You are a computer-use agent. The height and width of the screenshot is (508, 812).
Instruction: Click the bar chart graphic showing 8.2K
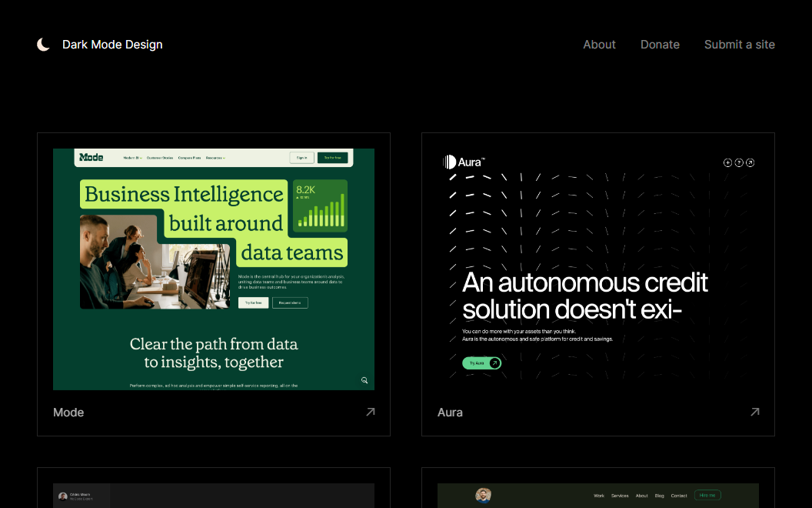(321, 206)
